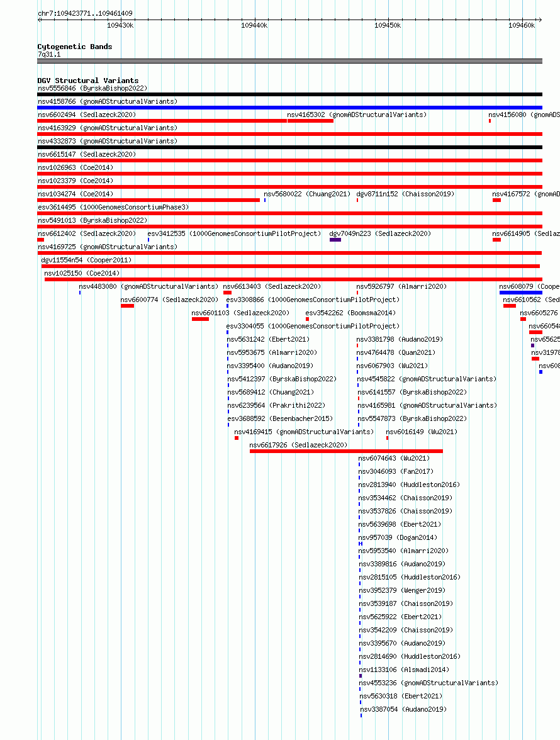Select nsv6612402 (Sedlazeck2020) label
560x740 pixels.
(x=87, y=233)
